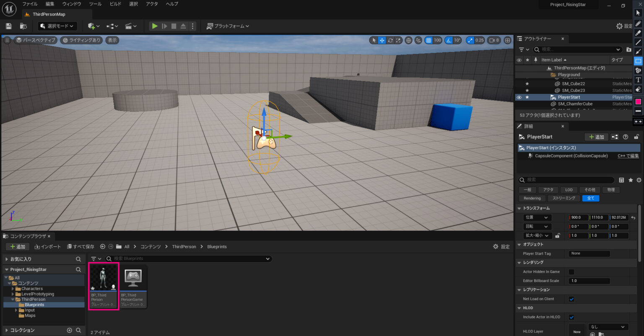Click the surface snapping icon in viewport toolbar
The image size is (644, 336).
coord(418,40)
